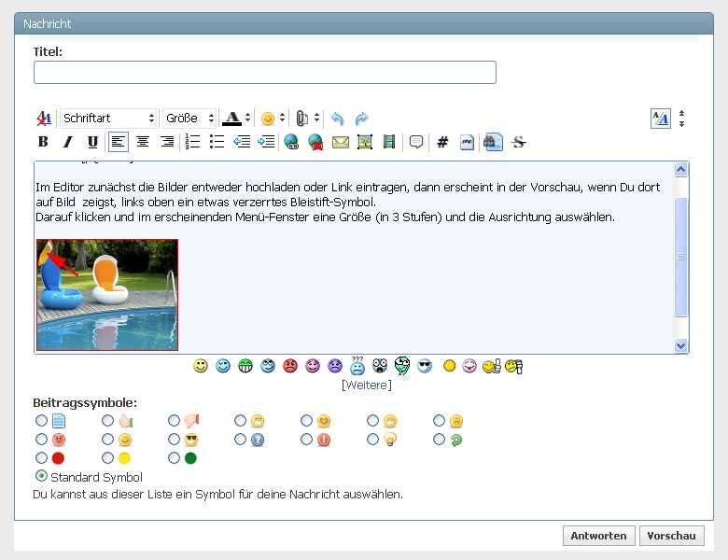Image resolution: width=728 pixels, height=560 pixels.
Task: Click the smiley toolbar icon
Action: 268,119
